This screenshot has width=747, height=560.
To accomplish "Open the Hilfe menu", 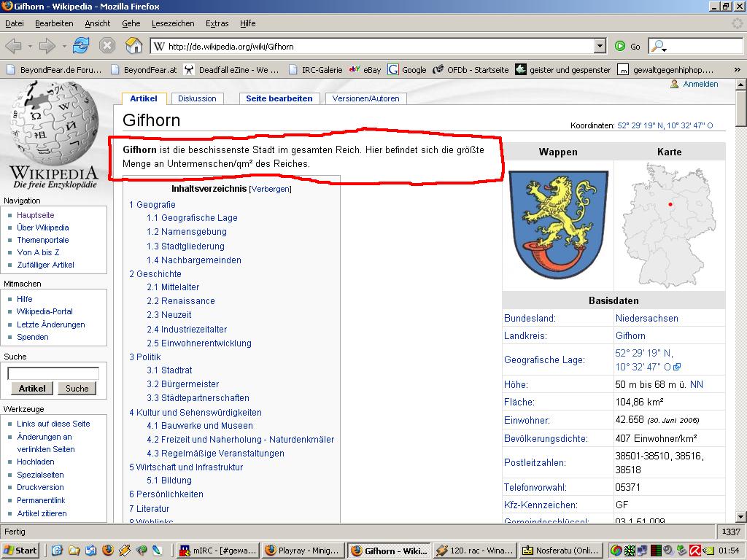I will click(x=248, y=23).
